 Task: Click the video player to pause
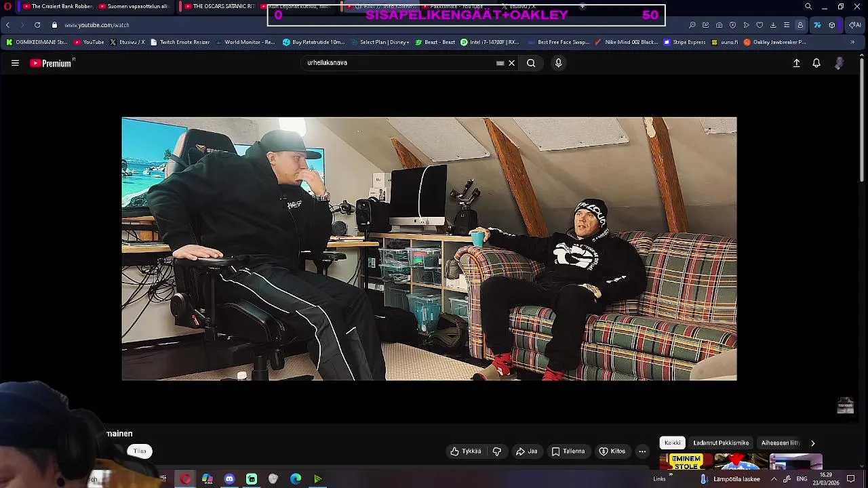click(x=429, y=249)
